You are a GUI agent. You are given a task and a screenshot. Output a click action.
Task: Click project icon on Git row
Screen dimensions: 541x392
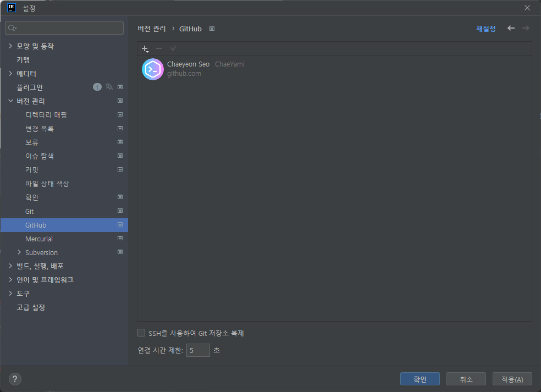coord(120,211)
